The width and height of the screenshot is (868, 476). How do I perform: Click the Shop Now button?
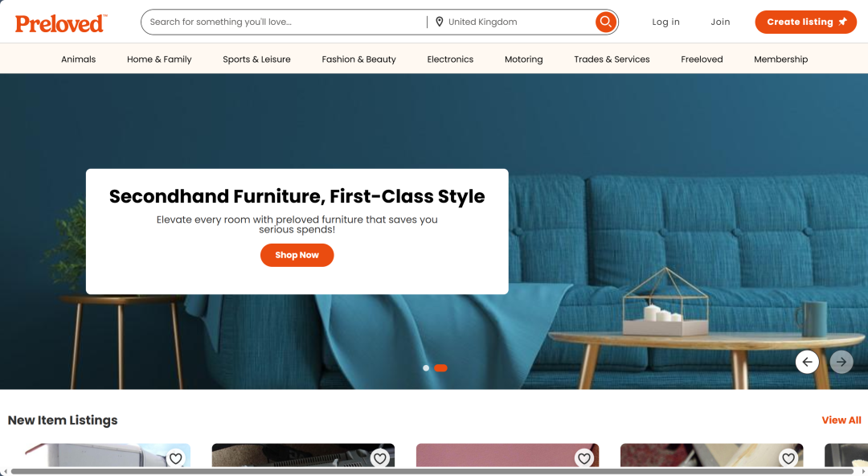point(297,255)
